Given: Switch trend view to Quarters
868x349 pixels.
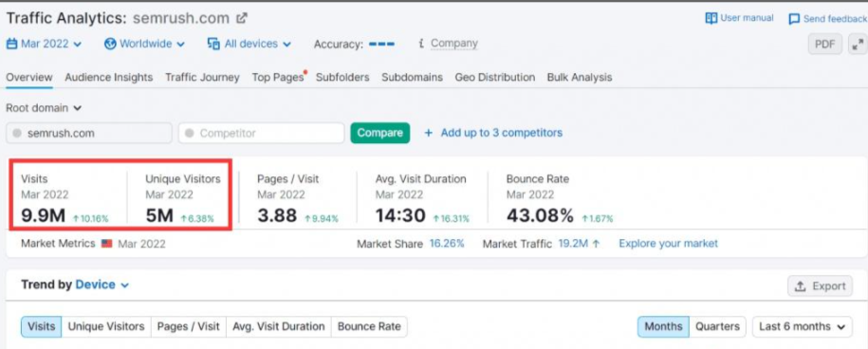Looking at the screenshot, I should click(717, 326).
